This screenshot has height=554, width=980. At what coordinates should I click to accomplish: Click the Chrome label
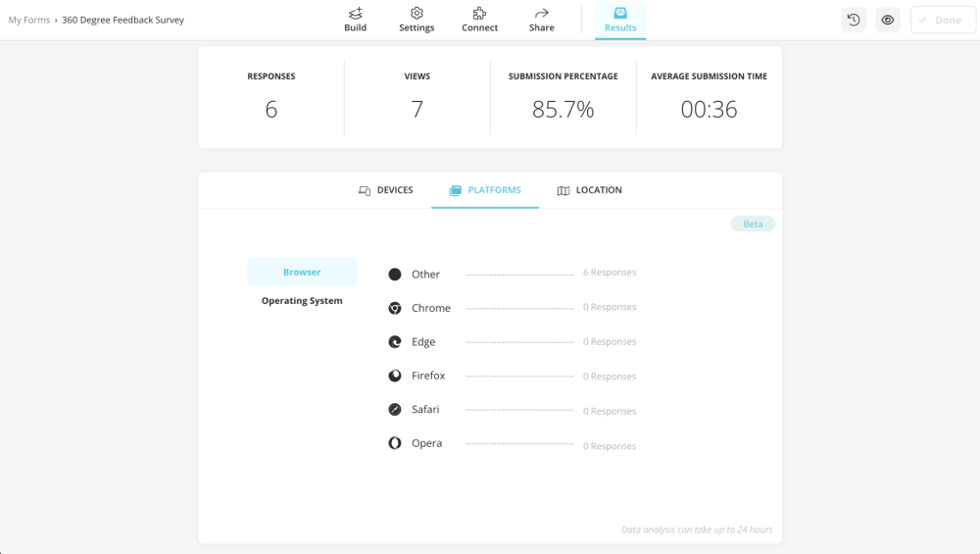point(431,308)
